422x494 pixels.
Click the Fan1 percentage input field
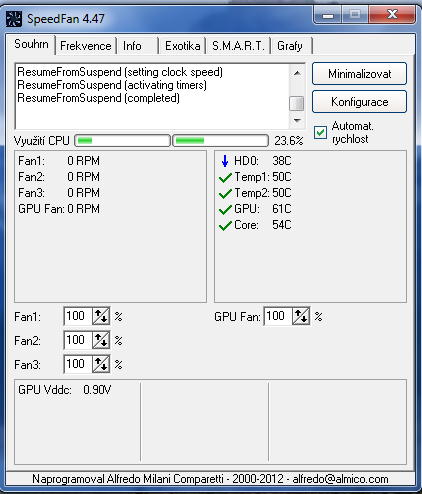click(x=78, y=316)
